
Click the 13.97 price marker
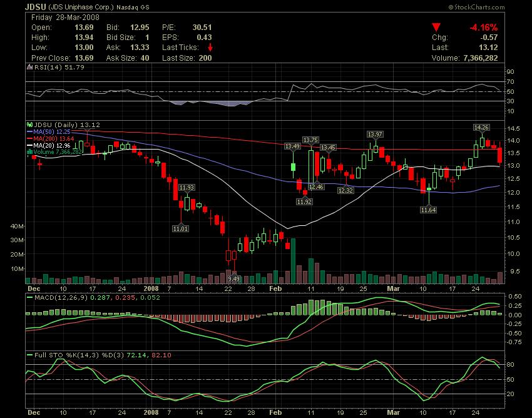coord(375,135)
